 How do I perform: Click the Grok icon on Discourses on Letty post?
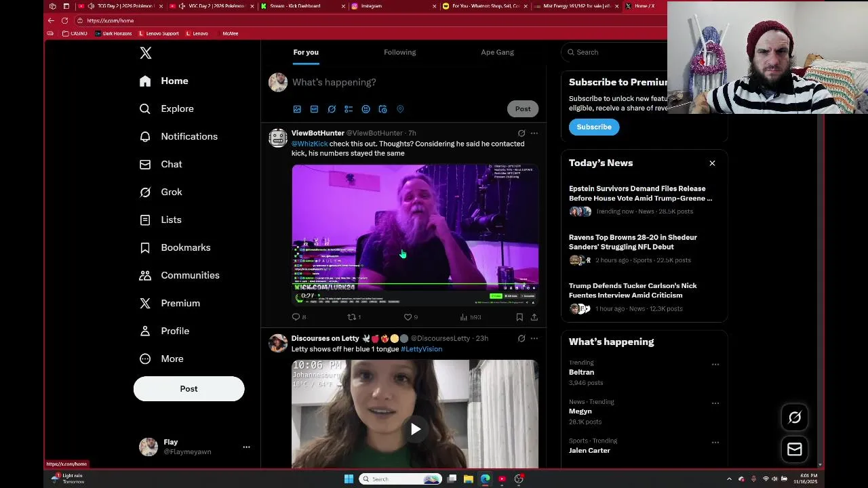(x=521, y=338)
